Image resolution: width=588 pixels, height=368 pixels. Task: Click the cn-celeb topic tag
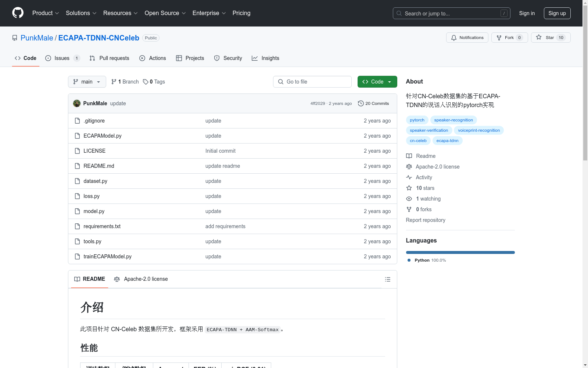click(x=418, y=141)
